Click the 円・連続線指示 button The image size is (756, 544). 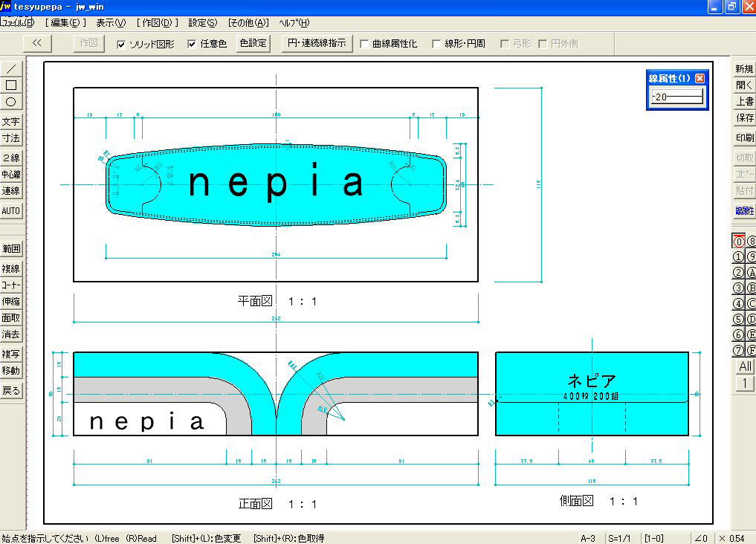pyautogui.click(x=317, y=43)
